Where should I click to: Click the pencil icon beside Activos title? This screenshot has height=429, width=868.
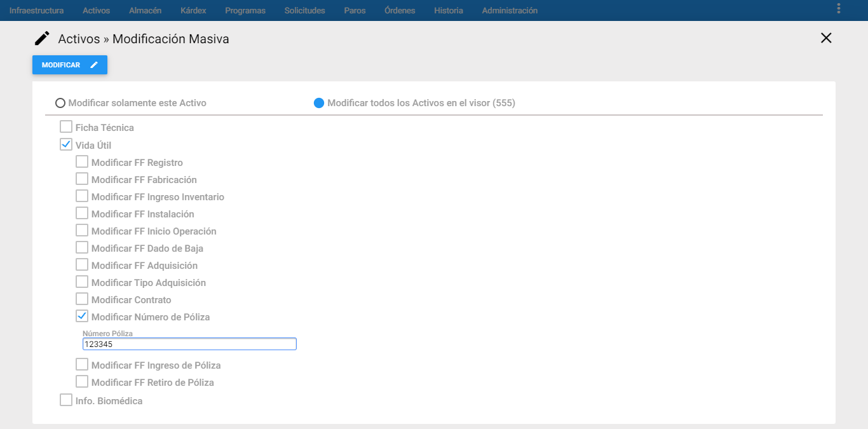pos(42,39)
